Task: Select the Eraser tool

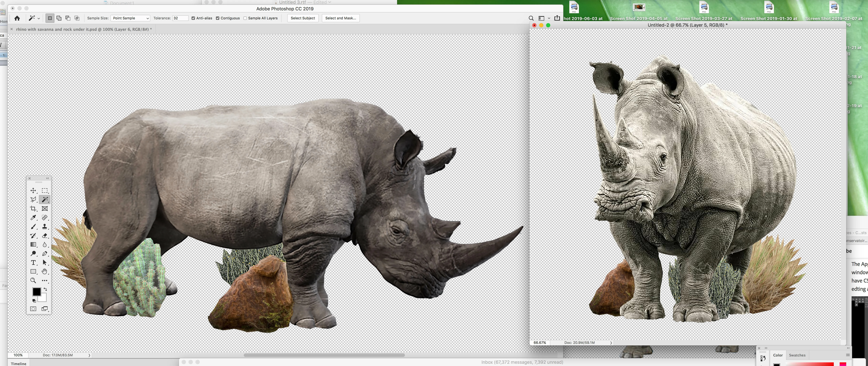Action: tap(44, 236)
